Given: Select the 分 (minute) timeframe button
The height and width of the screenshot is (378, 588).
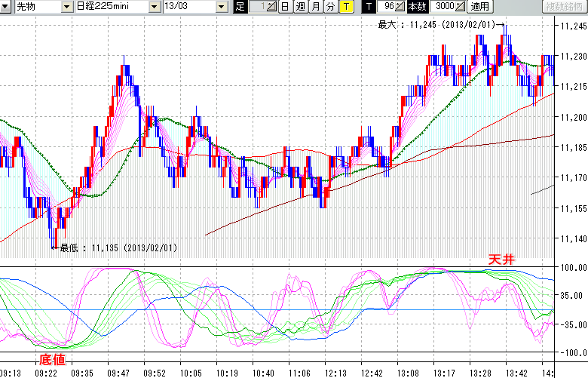Looking at the screenshot, I should [x=330, y=7].
